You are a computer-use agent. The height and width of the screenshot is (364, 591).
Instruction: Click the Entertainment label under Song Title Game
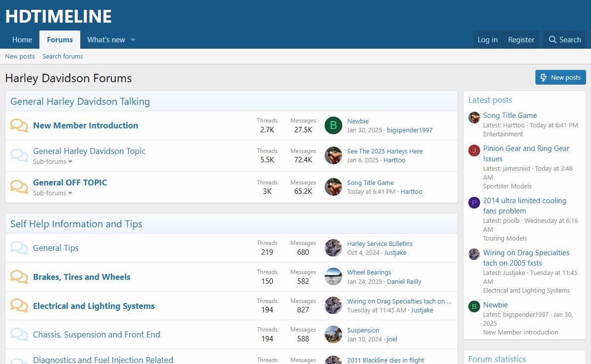pyautogui.click(x=503, y=134)
